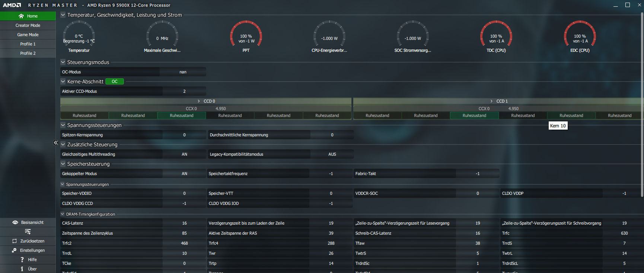Click the SOC Stromversorgung gauge
The height and width of the screenshot is (273, 644).
click(x=413, y=36)
